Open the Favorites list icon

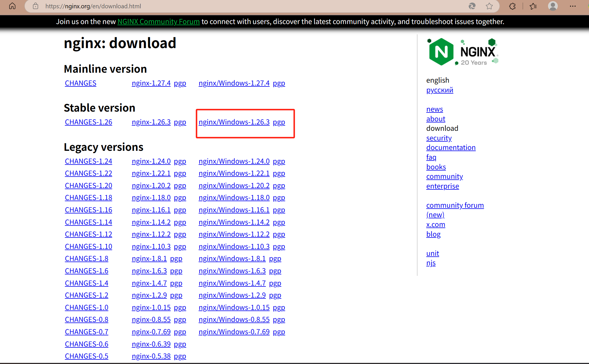tap(533, 6)
